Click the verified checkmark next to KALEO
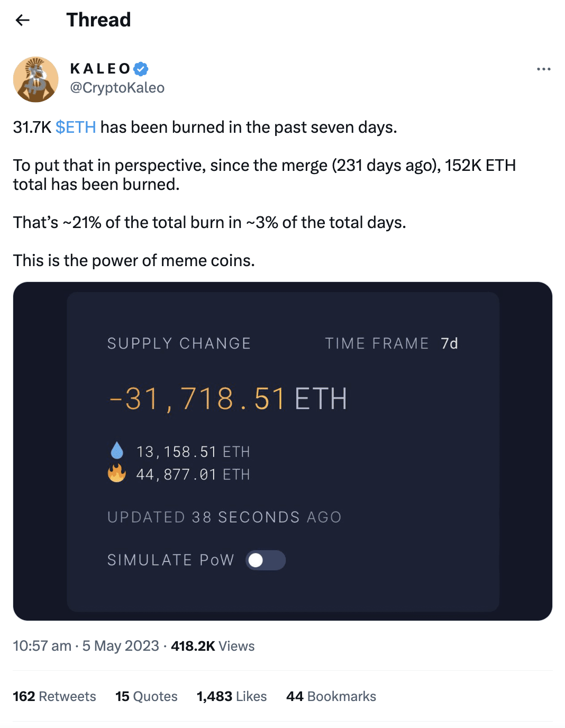The width and height of the screenshot is (565, 728). click(140, 68)
